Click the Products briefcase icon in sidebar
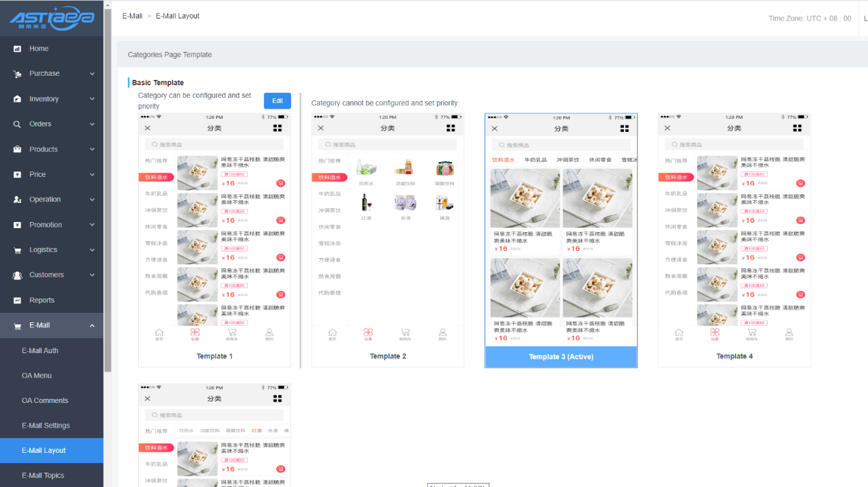 point(17,150)
